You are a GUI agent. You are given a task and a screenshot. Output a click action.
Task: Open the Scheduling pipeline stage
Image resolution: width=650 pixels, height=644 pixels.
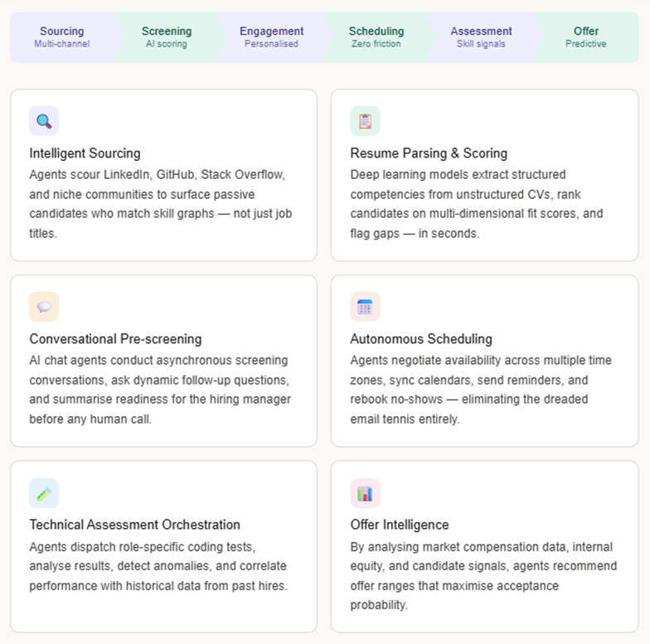pos(376,36)
